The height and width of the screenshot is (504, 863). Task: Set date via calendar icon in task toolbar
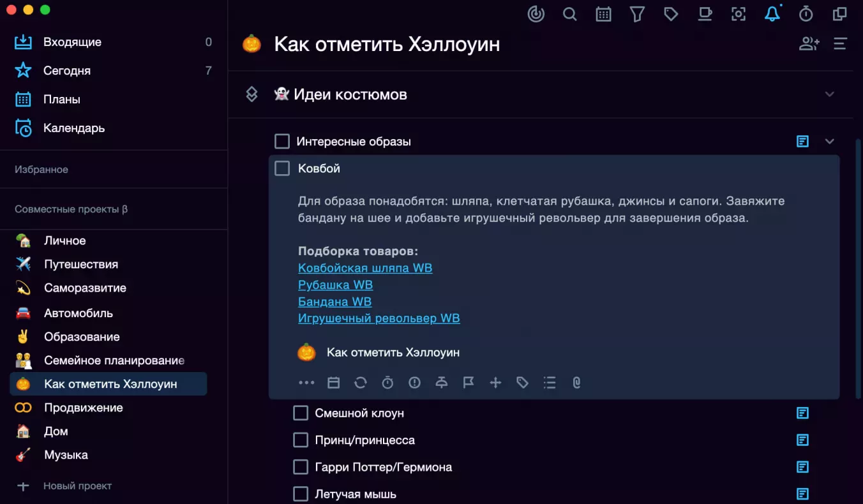[334, 383]
